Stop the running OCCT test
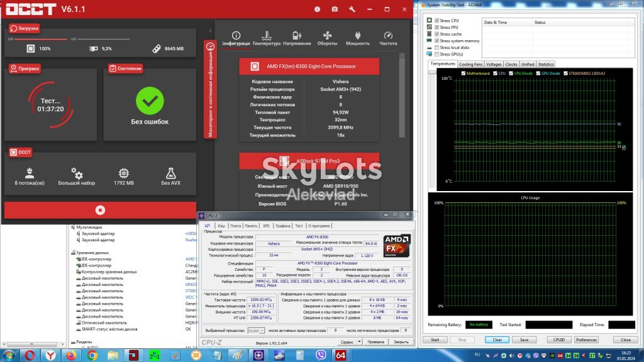Image resolution: width=644 pixels, height=362 pixels. [x=100, y=210]
